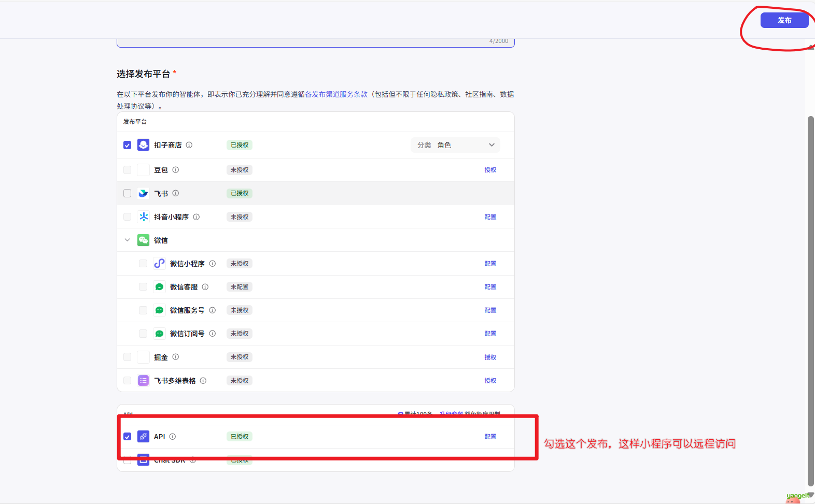Uncheck the API publish checkbox
Viewport: 815px width, 504px height.
(127, 437)
